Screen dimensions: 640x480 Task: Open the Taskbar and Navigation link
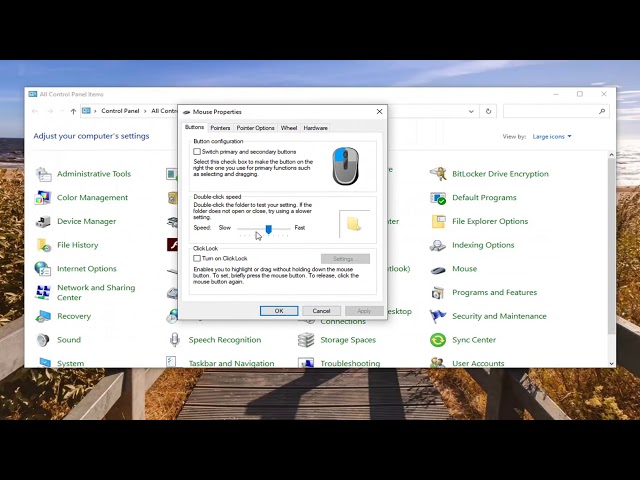tap(231, 363)
